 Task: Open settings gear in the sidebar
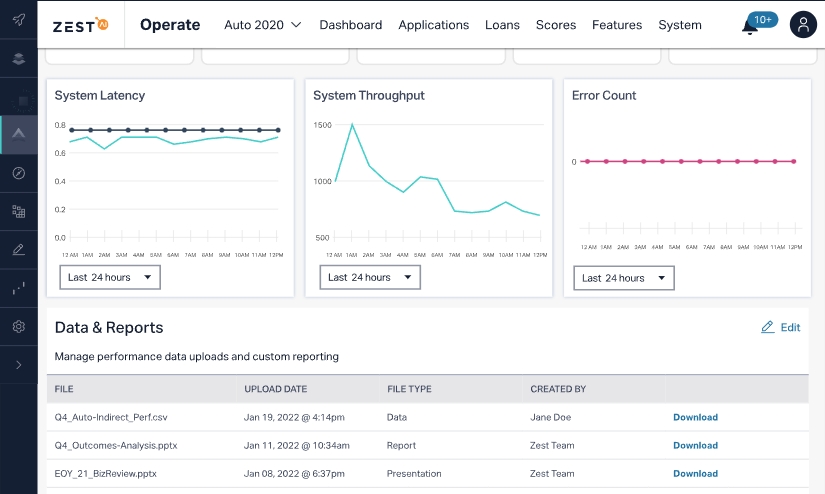(18, 327)
